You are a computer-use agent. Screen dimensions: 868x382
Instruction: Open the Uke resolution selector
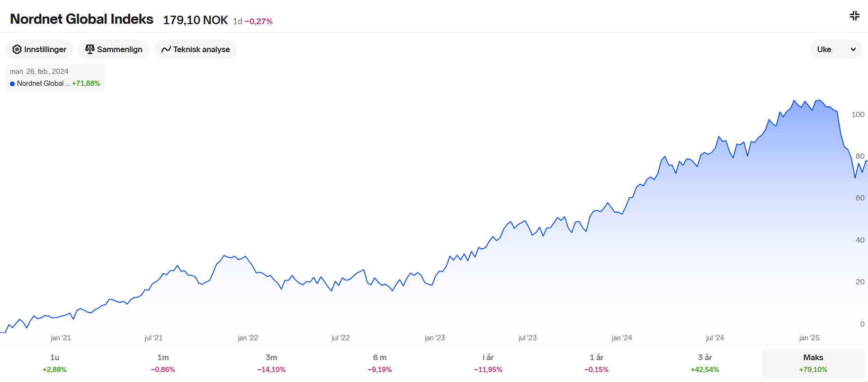click(x=836, y=49)
